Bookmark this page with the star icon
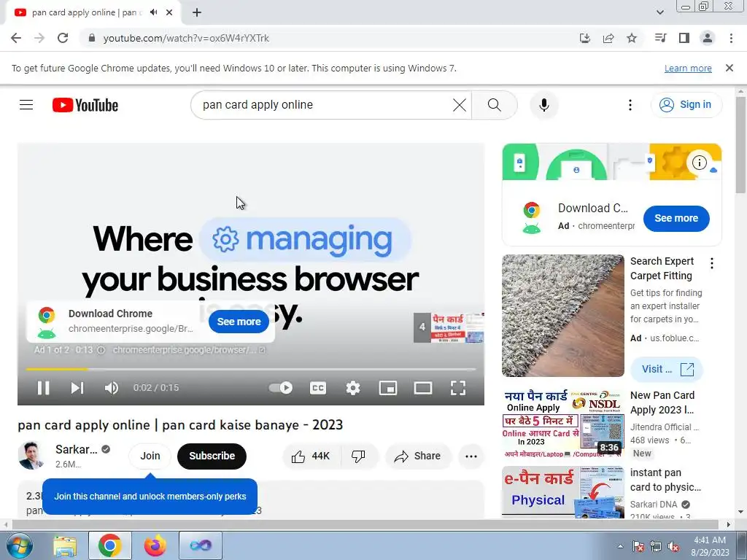Viewport: 747px width, 560px height. (x=632, y=38)
